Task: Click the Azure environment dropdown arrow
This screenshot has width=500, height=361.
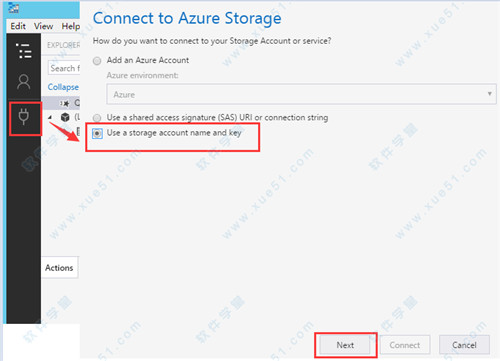Action: tap(489, 94)
